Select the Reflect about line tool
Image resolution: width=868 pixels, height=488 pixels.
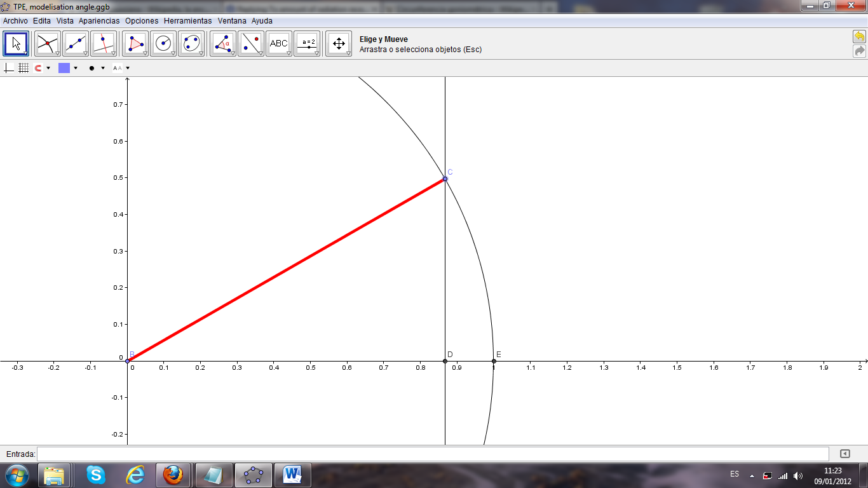click(250, 44)
